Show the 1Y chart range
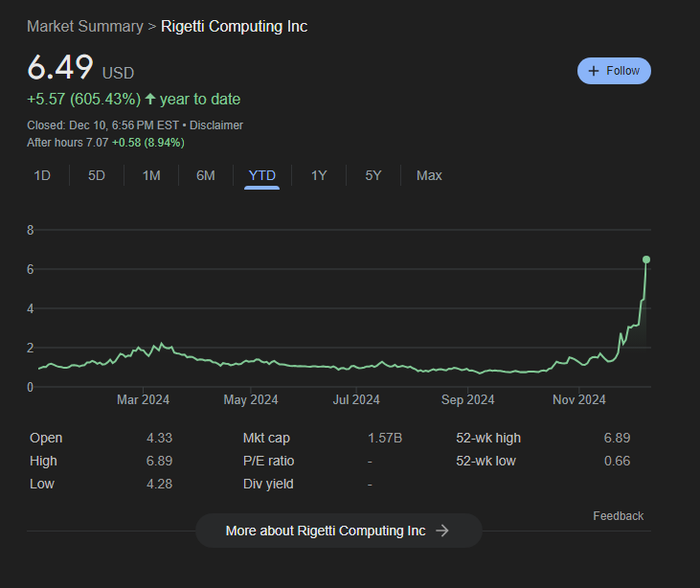Screen dimensions: 700x588 pyautogui.click(x=319, y=175)
